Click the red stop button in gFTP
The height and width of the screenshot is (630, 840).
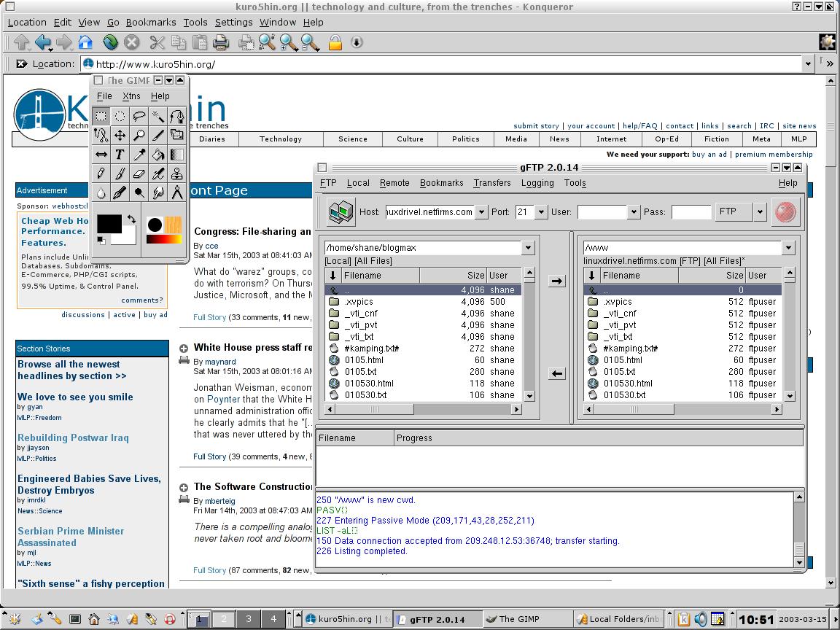click(785, 211)
